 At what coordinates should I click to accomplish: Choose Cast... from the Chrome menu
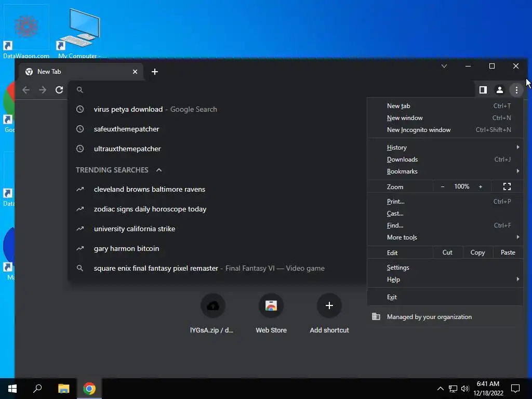pos(445,213)
